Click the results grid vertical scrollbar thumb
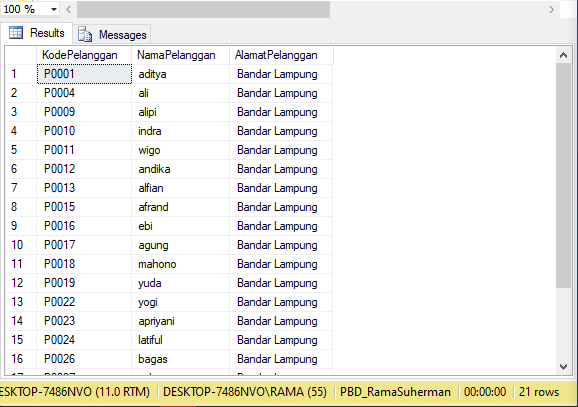The image size is (578, 407). [x=563, y=175]
